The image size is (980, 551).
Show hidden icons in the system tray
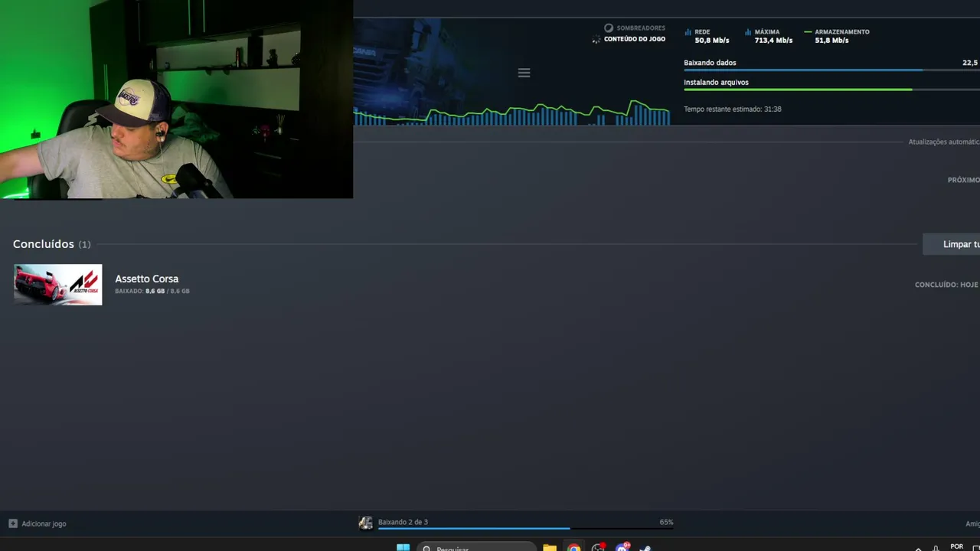tap(918, 548)
